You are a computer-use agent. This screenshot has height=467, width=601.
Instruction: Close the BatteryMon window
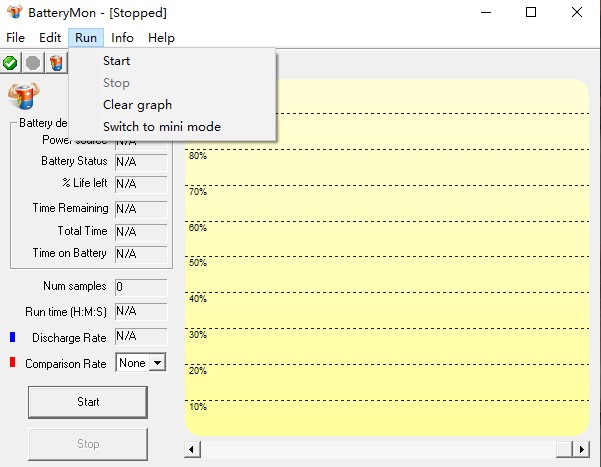577,12
